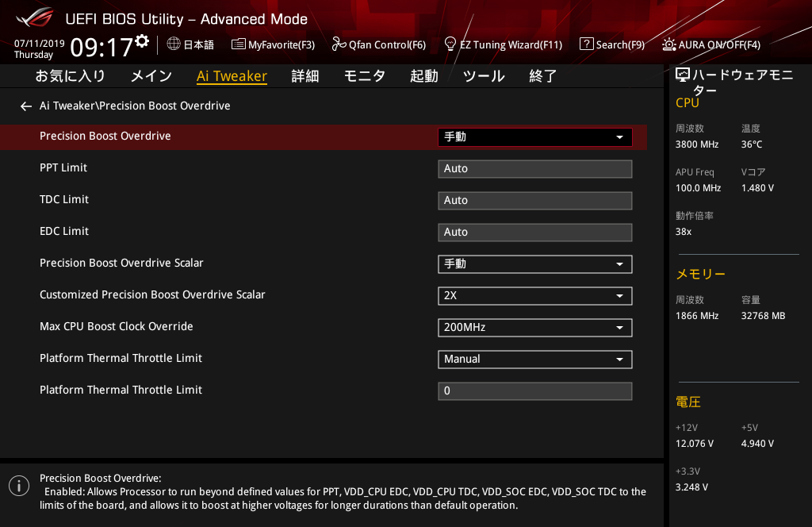Click the +12V reading 12.076 V
The height and width of the screenshot is (527, 812).
[x=695, y=444]
